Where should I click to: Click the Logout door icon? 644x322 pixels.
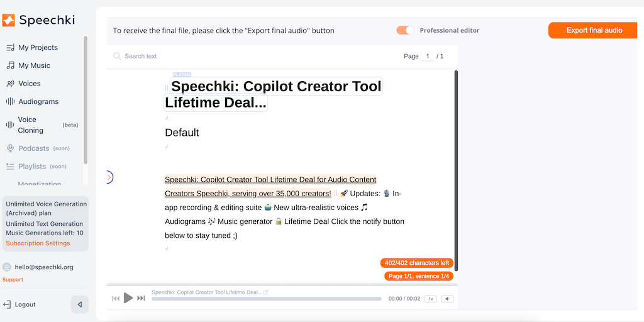pos(6,304)
